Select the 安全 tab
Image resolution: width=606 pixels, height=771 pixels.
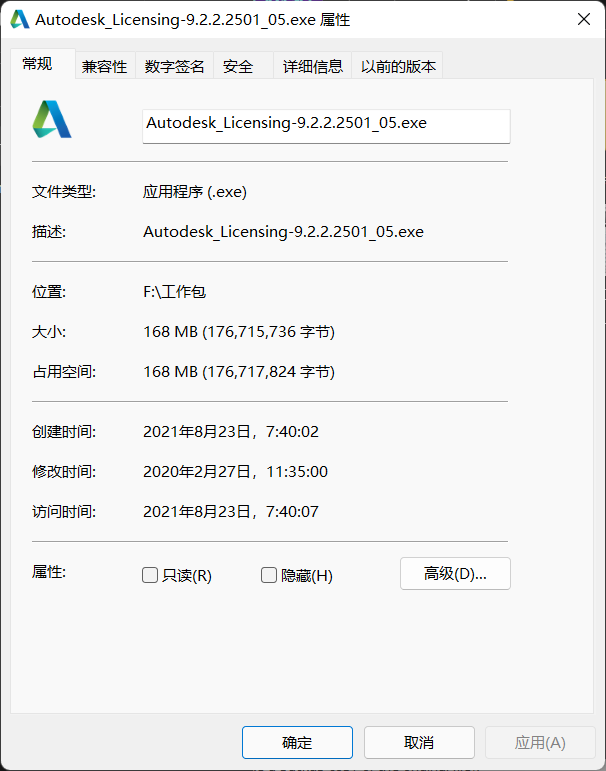(238, 66)
